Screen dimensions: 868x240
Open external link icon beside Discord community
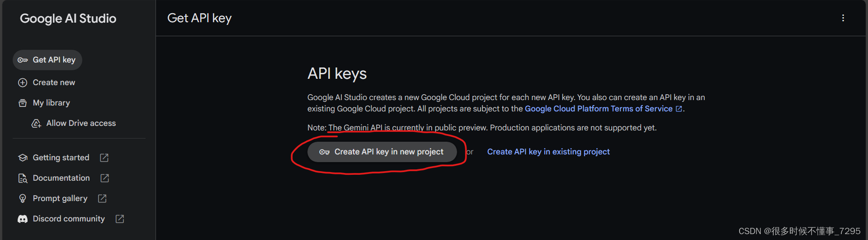coord(120,219)
